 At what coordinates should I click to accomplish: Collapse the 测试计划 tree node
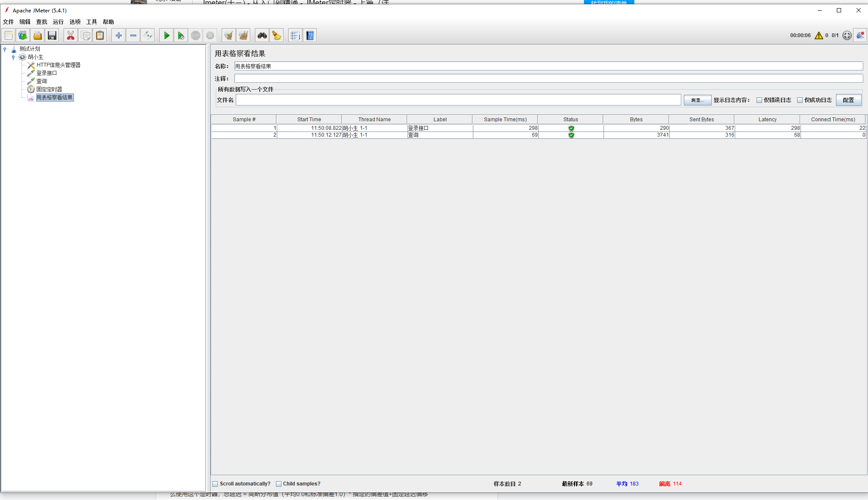(x=5, y=49)
